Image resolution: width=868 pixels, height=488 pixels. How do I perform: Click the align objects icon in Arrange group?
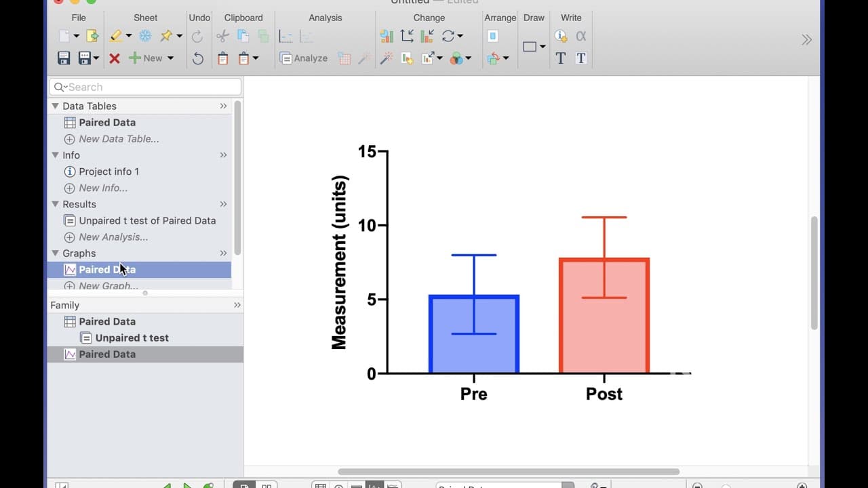[493, 36]
